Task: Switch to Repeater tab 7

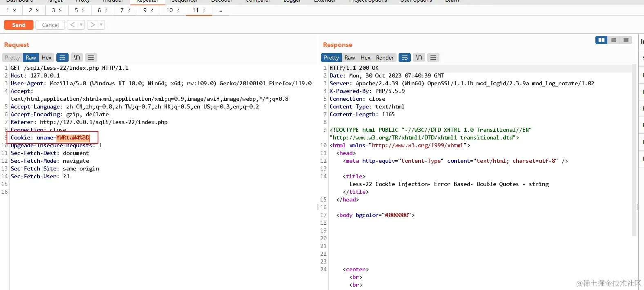Action: click(x=122, y=10)
